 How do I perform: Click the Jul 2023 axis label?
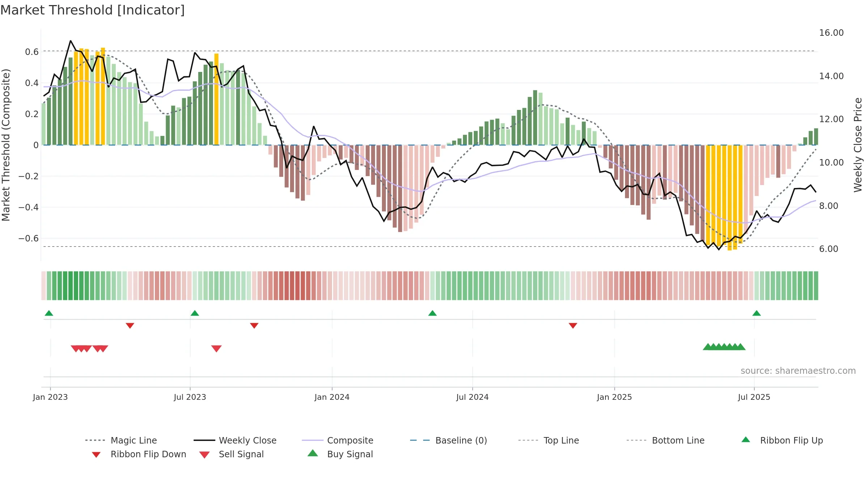(x=190, y=397)
